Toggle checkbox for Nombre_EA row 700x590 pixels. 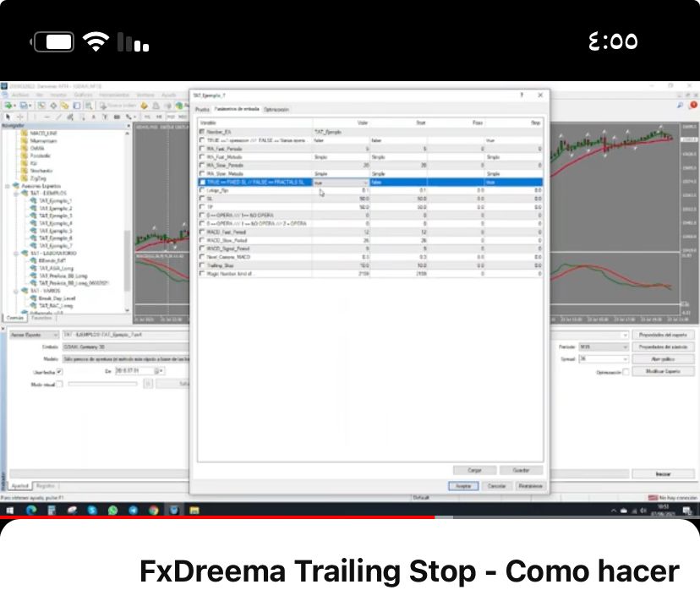click(x=202, y=132)
